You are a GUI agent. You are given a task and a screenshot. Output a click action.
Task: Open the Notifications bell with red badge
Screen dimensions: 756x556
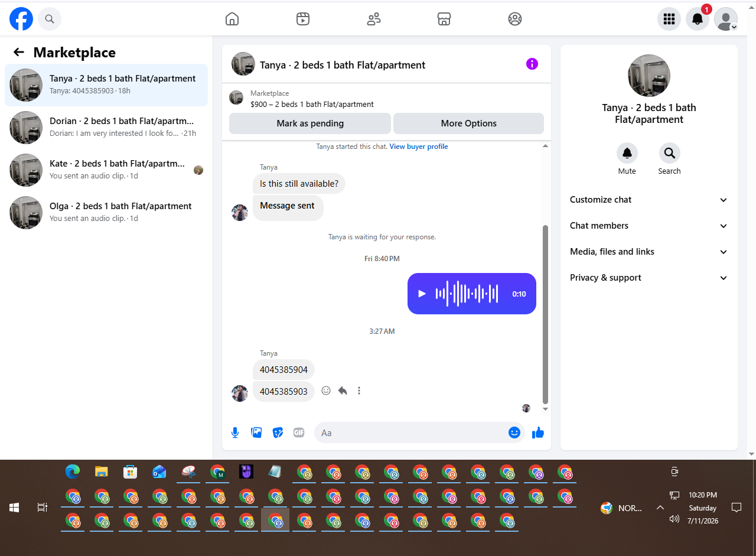point(698,19)
